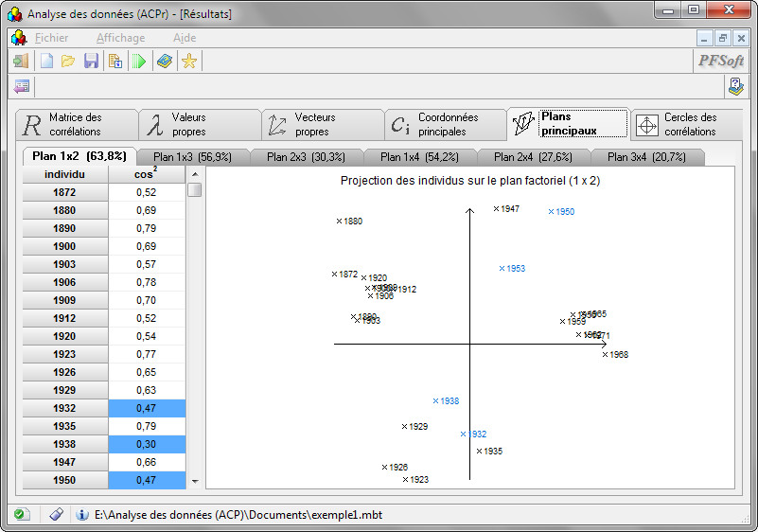Click the PFSoft logo

pyautogui.click(x=721, y=62)
